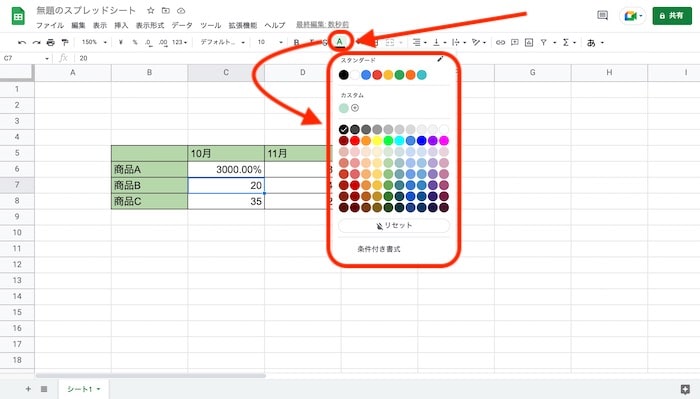This screenshot has width=700, height=399.
Task: Open the 編集 menu
Action: tap(78, 25)
